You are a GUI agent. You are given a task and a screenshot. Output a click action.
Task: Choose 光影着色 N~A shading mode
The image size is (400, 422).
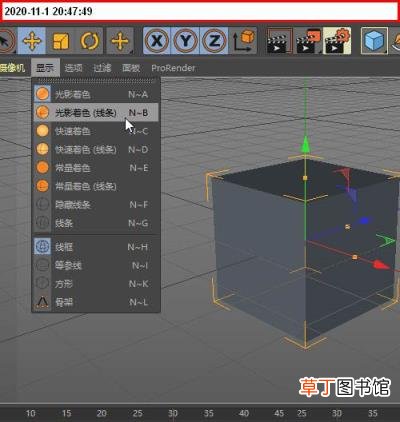click(x=96, y=94)
